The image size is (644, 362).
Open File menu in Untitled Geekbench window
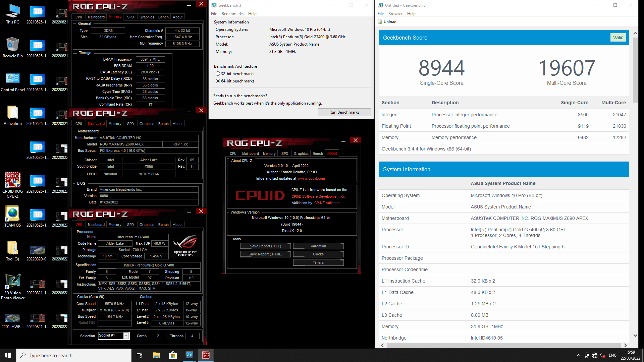coord(381,14)
